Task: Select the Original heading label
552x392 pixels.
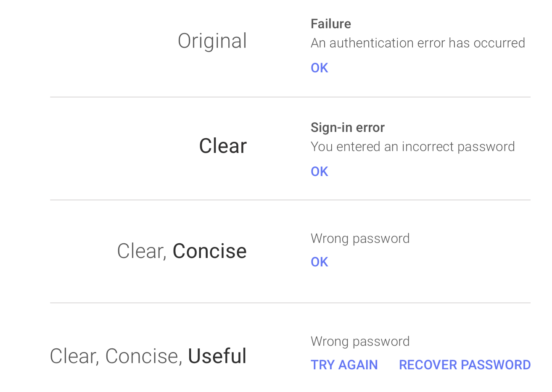Action: point(212,42)
